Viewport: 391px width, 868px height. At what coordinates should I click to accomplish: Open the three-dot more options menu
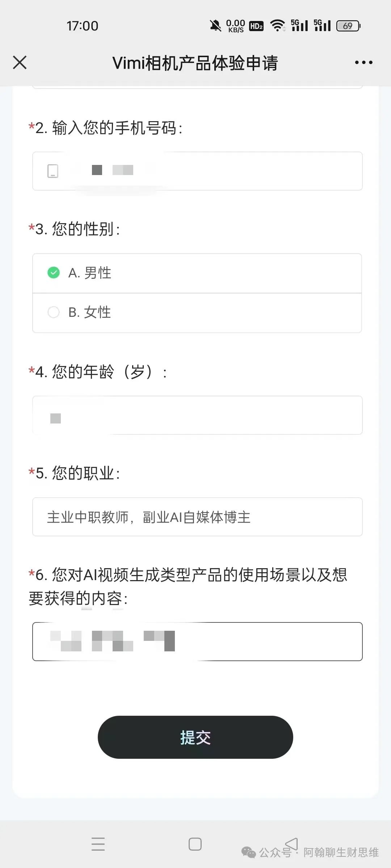point(363,63)
